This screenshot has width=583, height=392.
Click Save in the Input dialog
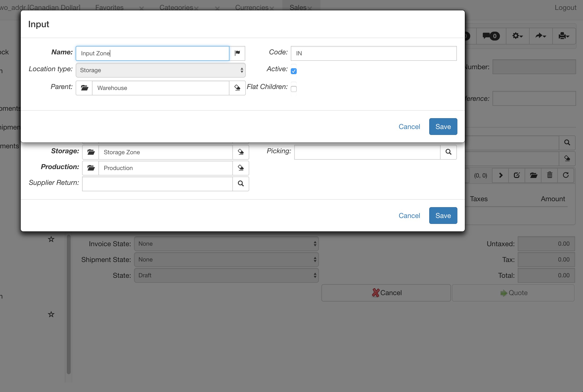[443, 127]
